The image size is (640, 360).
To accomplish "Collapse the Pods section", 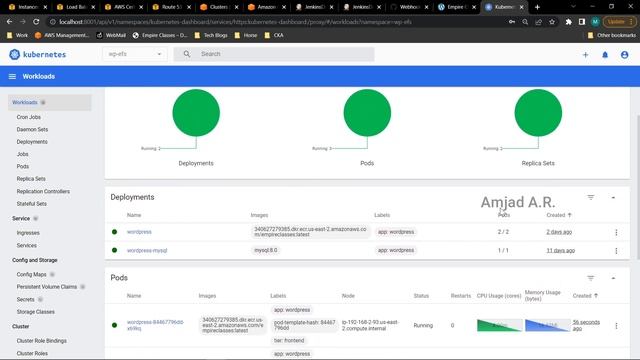I will point(613,278).
